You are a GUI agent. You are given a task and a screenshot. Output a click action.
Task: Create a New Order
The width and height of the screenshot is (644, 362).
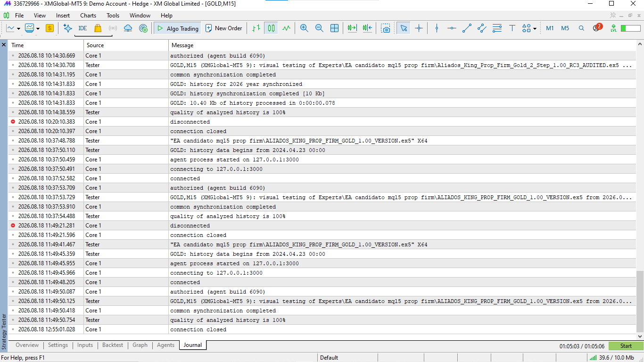click(223, 28)
